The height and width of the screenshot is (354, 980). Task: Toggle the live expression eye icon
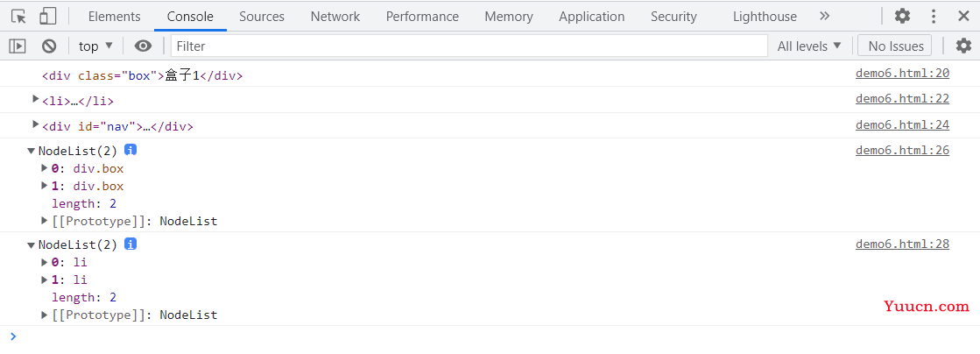click(x=143, y=46)
